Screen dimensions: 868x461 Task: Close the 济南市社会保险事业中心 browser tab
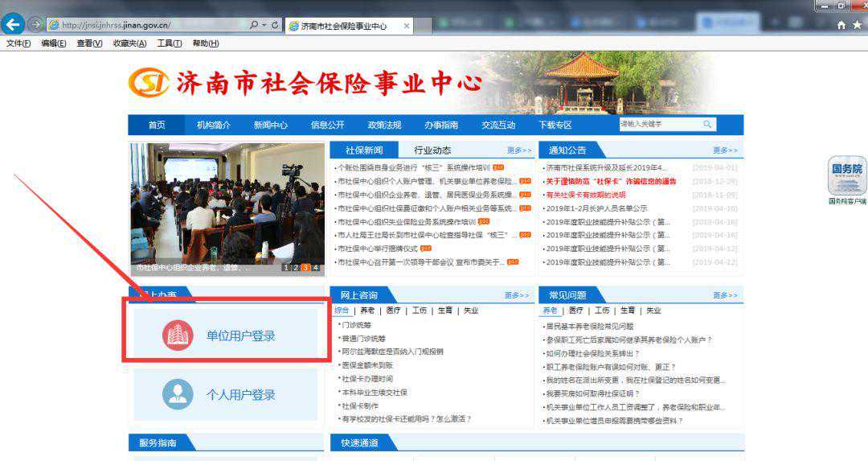point(407,26)
